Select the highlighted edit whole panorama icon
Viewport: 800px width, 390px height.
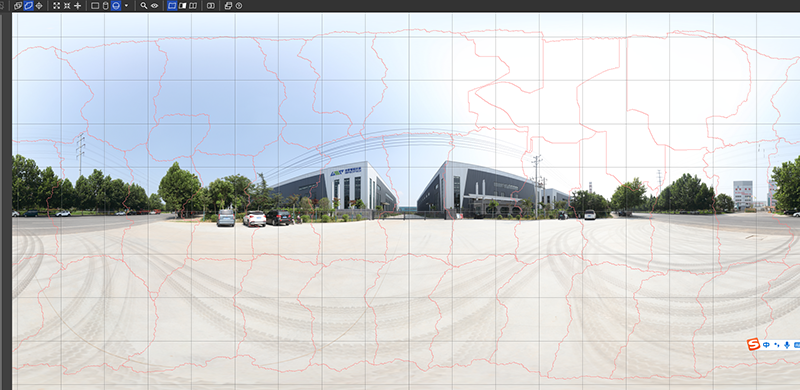29,6
